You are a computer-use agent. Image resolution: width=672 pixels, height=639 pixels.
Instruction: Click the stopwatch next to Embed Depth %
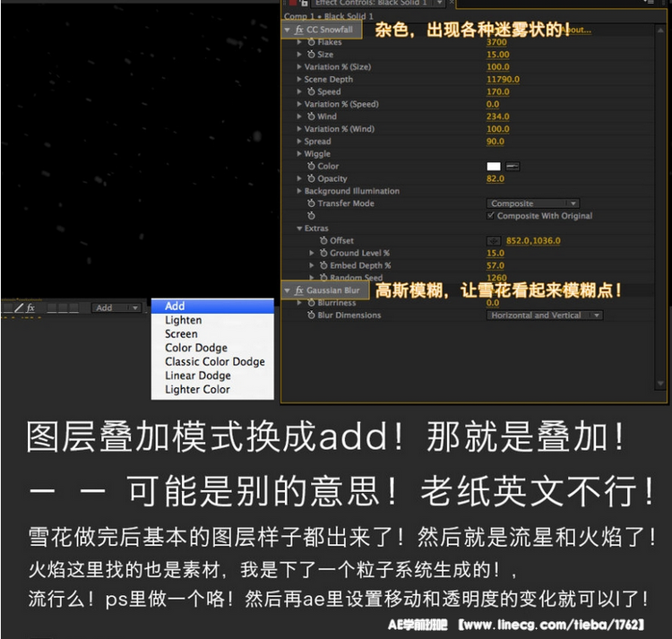point(323,265)
